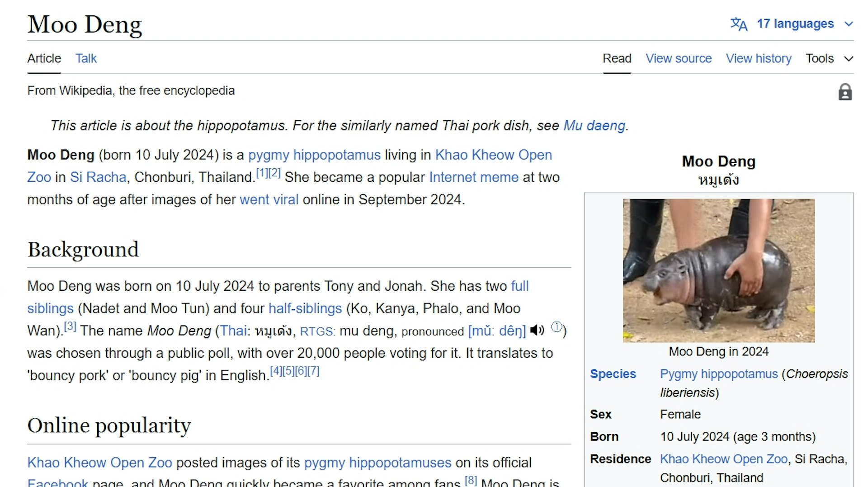868x487 pixels.
Task: Open Khao Kheow Open Zoo link under Online popularity
Action: click(x=99, y=462)
